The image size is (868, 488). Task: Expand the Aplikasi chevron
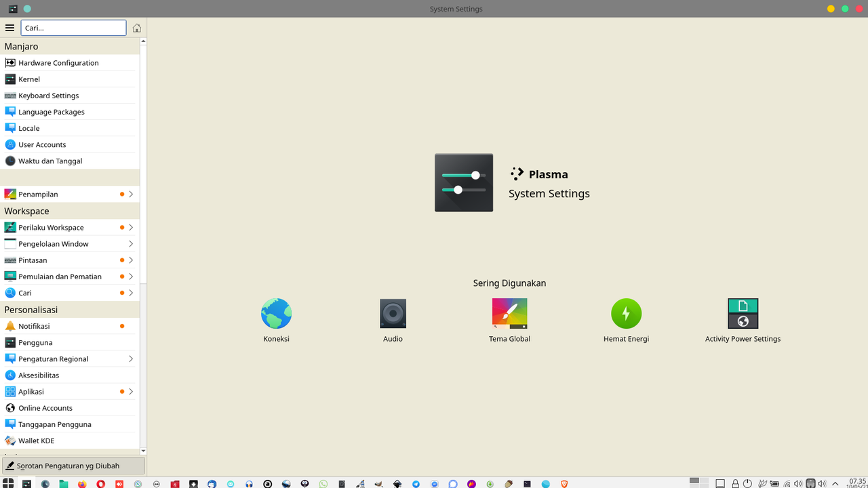[x=131, y=392]
